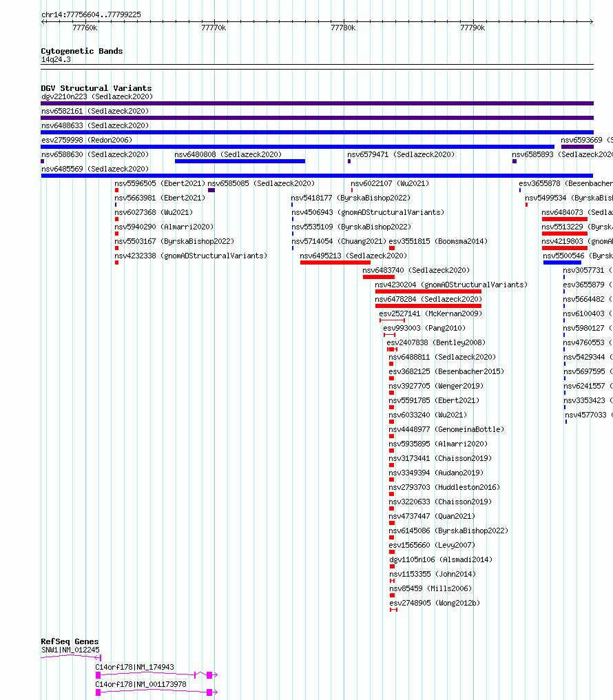Open nsv5535109 (ByrskaBishop2022) variant
The image size is (613, 700).
[x=351, y=227]
